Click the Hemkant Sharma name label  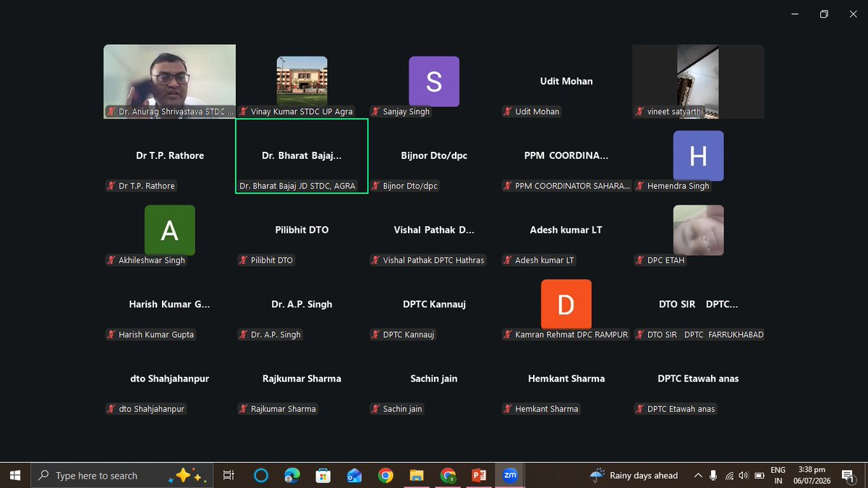(546, 409)
